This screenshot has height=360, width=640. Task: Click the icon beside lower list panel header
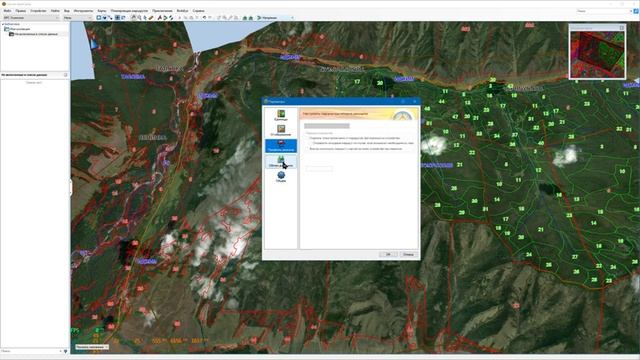point(66,75)
